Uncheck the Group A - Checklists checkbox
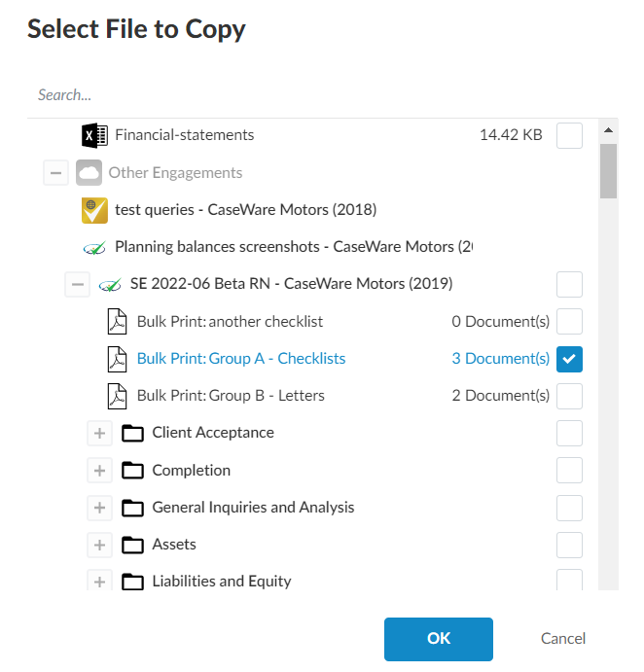 [x=569, y=359]
